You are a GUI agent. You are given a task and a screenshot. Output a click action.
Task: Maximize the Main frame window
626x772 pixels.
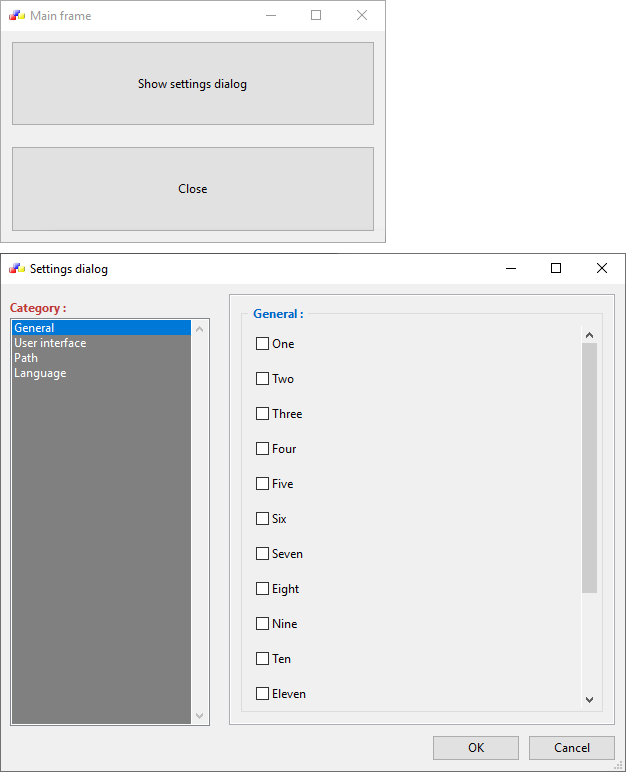click(x=316, y=16)
